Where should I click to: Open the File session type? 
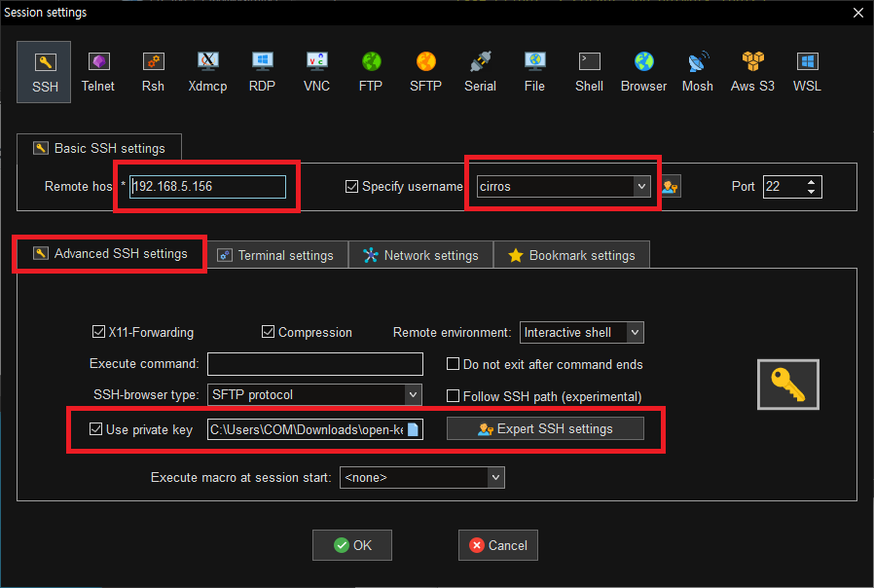pyautogui.click(x=534, y=72)
